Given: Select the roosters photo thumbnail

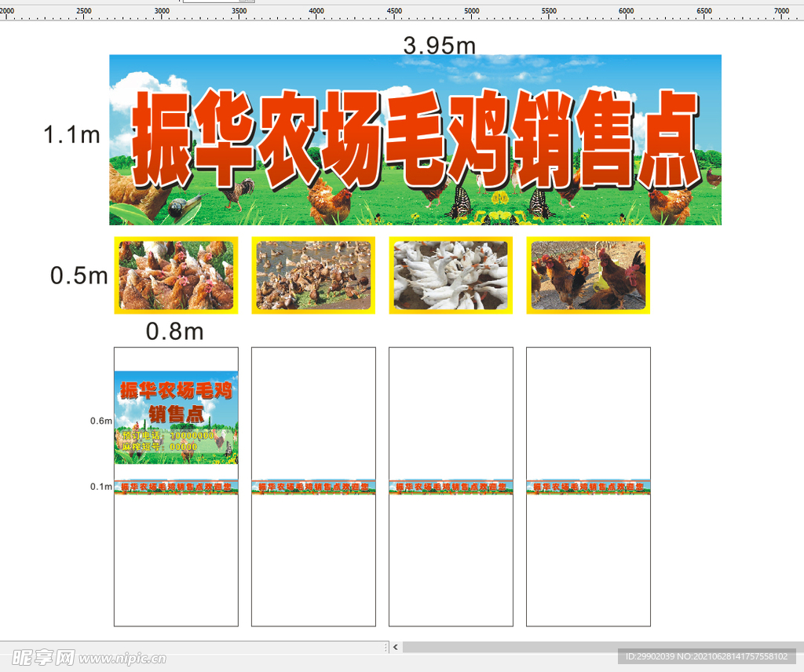Looking at the screenshot, I should point(588,276).
